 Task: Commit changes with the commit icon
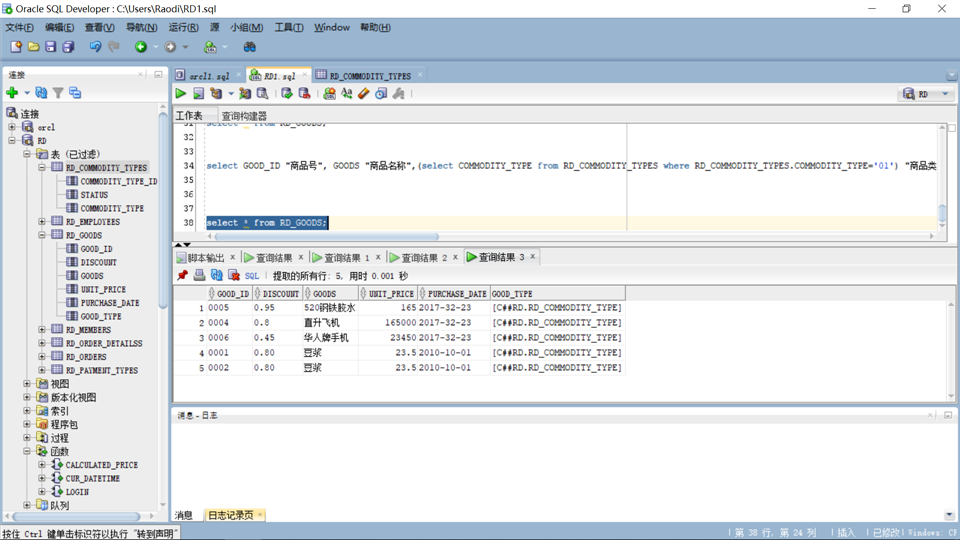(287, 93)
